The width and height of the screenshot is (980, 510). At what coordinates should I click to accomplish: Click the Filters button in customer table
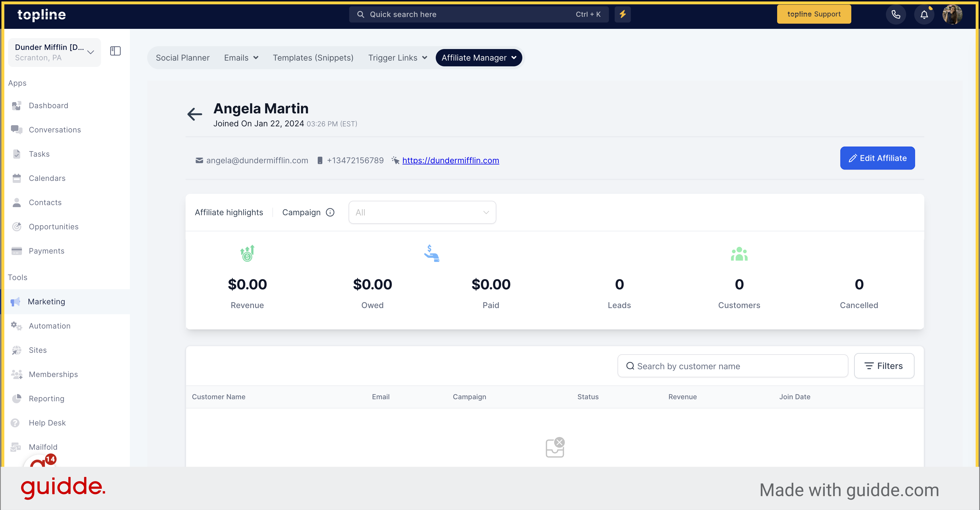pos(883,366)
